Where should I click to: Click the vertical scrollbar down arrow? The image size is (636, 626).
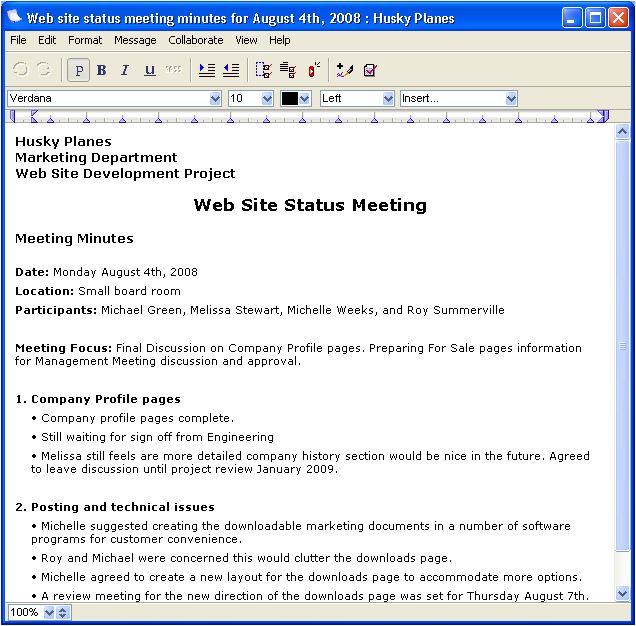[623, 594]
